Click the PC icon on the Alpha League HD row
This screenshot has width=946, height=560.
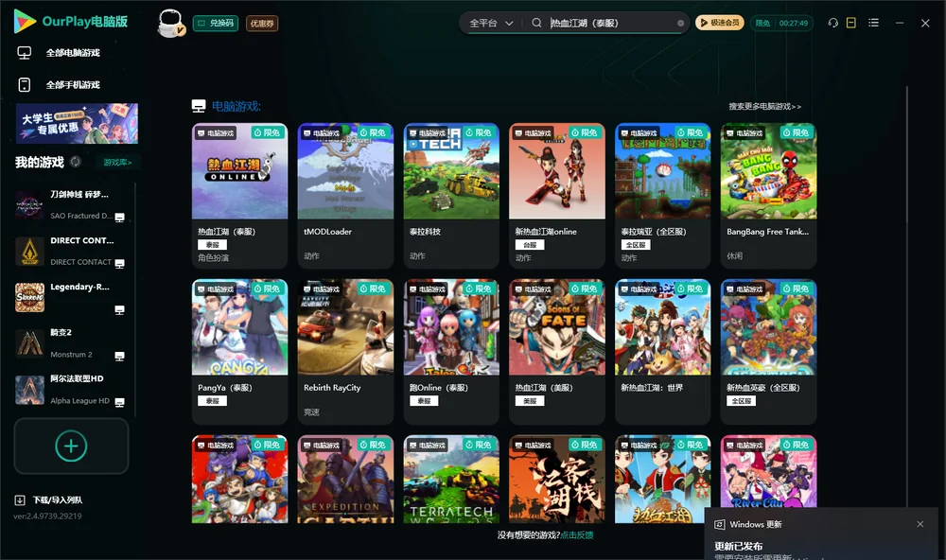119,402
